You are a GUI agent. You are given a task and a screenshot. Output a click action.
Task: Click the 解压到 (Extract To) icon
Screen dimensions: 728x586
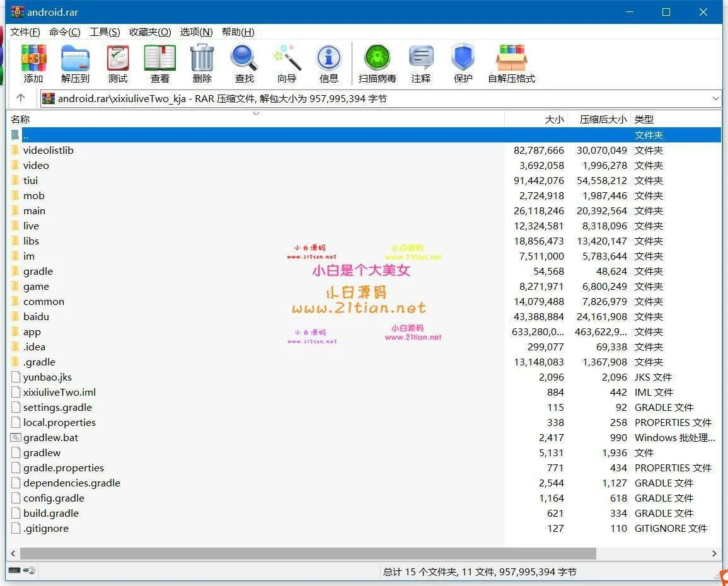pos(75,59)
